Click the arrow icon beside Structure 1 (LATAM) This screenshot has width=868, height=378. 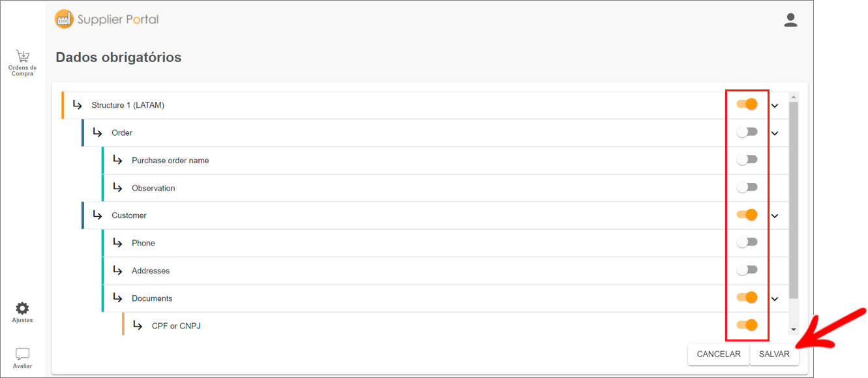(x=77, y=104)
